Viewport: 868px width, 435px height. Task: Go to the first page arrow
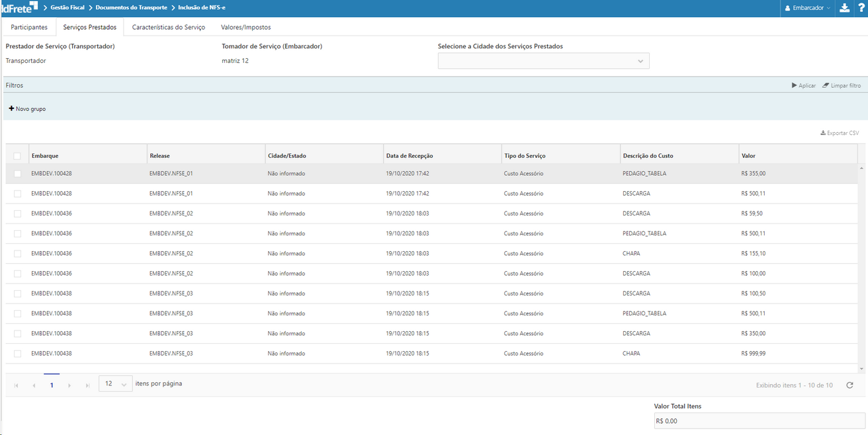pyautogui.click(x=17, y=385)
